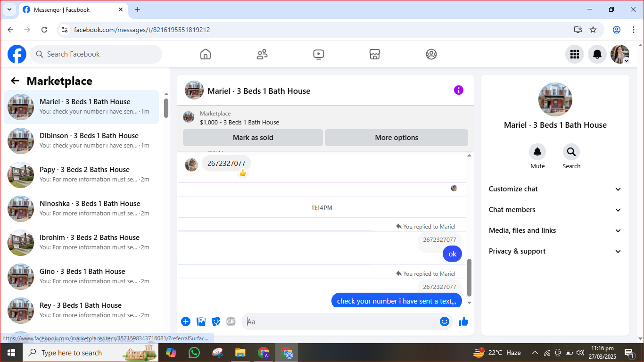Viewport: 644px width, 362px height.
Task: Select Mariel 3 Beds 1 Bath House chat
Action: tap(81, 107)
